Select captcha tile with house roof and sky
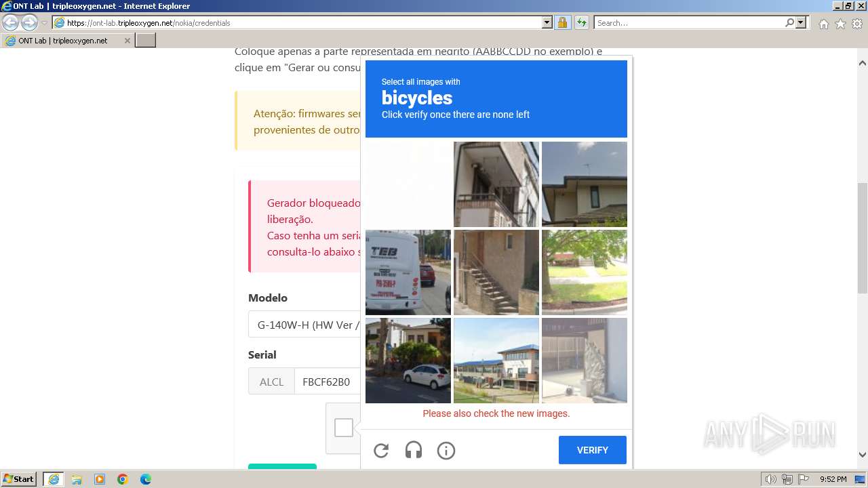 pos(585,184)
